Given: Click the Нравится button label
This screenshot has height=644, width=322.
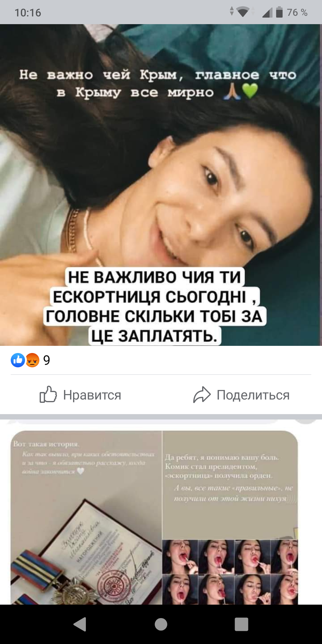Looking at the screenshot, I should coord(92,395).
